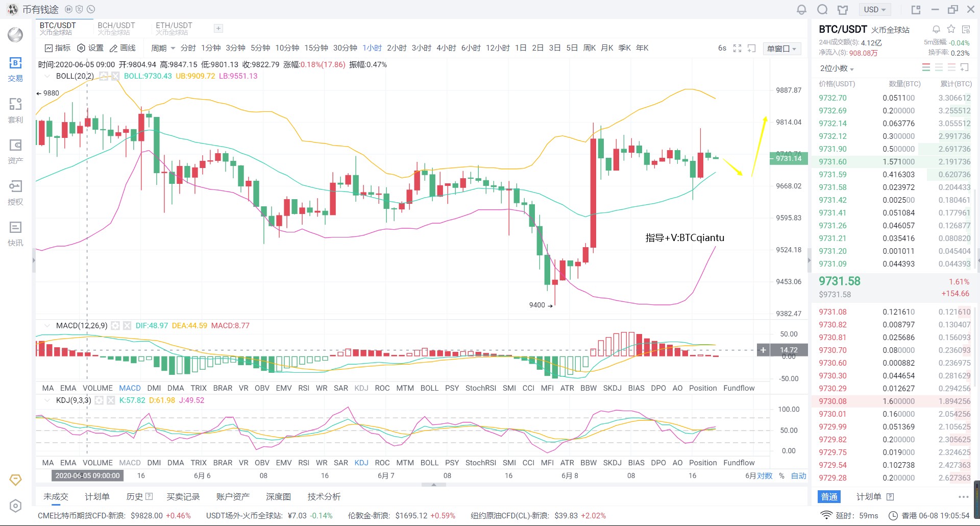Click the 画线 draw line button
This screenshot has width=980, height=526.
click(123, 48)
